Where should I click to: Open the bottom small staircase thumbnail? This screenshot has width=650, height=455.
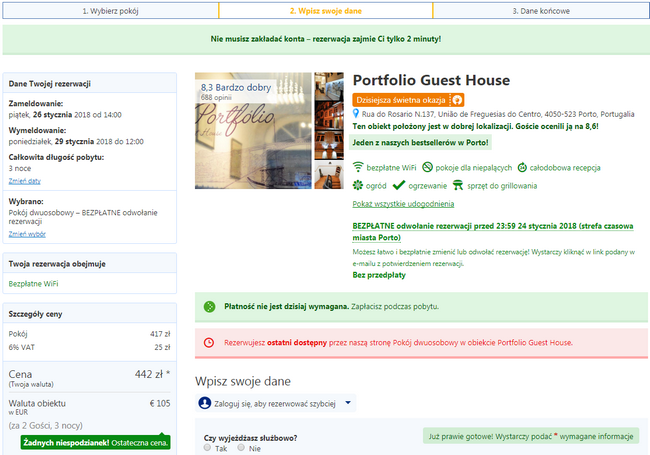(329, 175)
